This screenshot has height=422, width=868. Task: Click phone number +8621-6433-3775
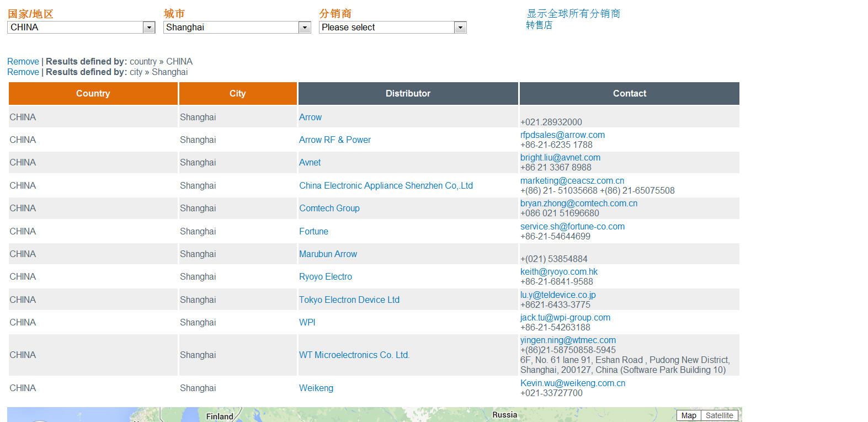555,305
